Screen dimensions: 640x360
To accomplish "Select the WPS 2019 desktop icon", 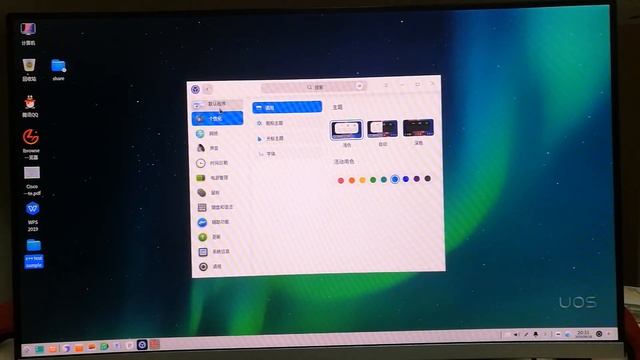I will [x=33, y=217].
